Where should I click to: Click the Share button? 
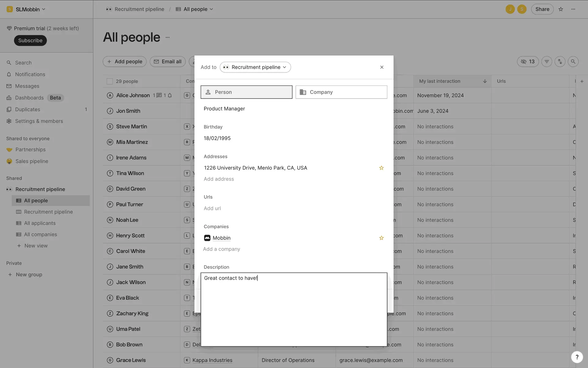click(x=542, y=9)
